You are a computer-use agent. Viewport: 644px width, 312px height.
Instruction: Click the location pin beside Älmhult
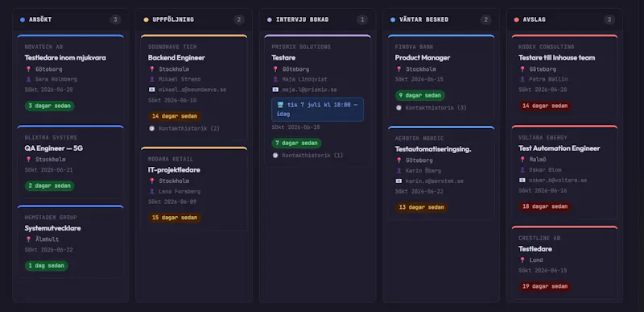28,239
